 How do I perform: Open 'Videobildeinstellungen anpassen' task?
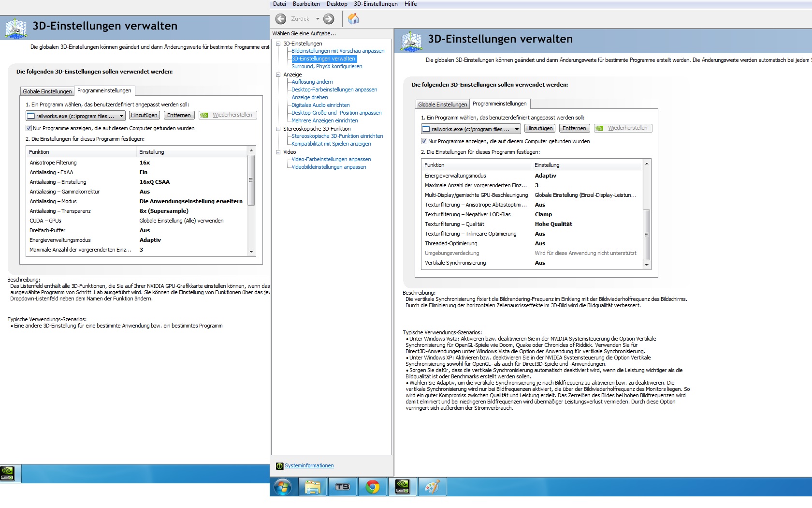coord(329,167)
